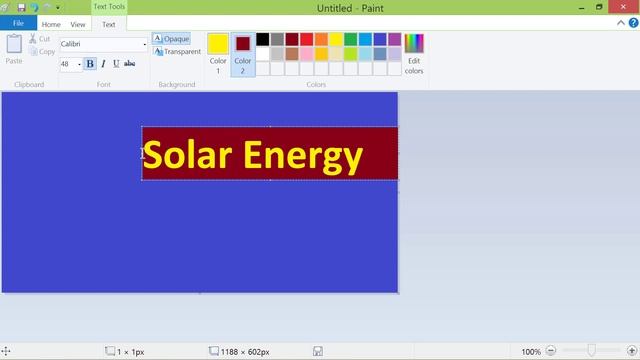Pick the dark red swatch in palette
Screen dimensions: 640x360
pos(292,39)
